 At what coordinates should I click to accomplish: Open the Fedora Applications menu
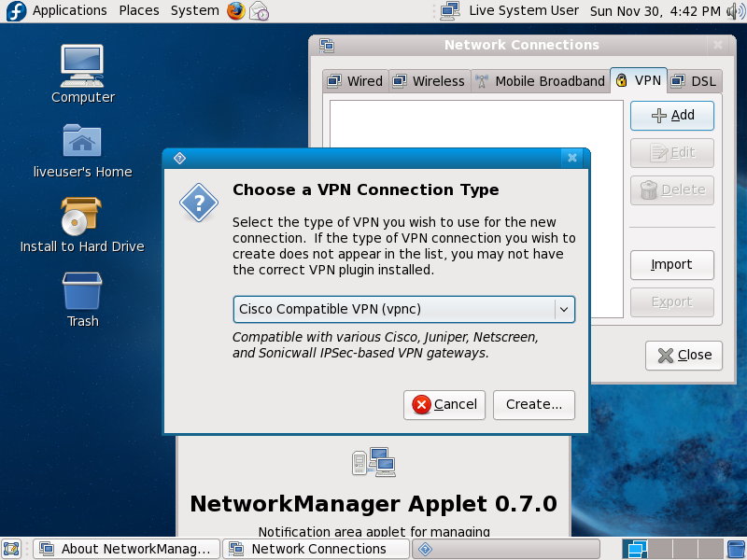coord(56,10)
